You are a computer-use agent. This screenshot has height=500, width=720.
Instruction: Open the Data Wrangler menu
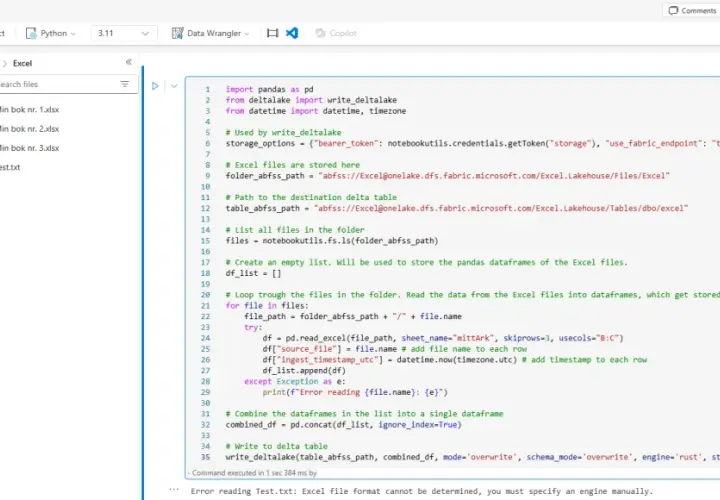[x=211, y=33]
